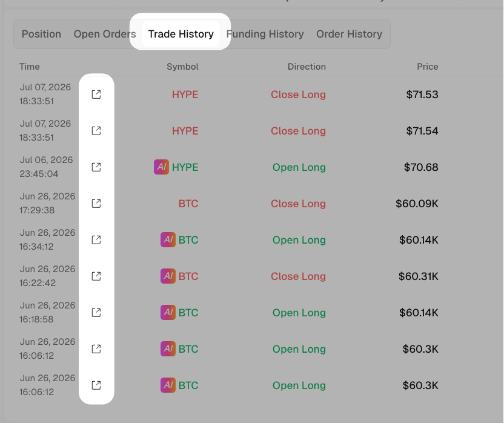Click the Direction column header
Screen dimensions: 504x423
click(x=307, y=67)
